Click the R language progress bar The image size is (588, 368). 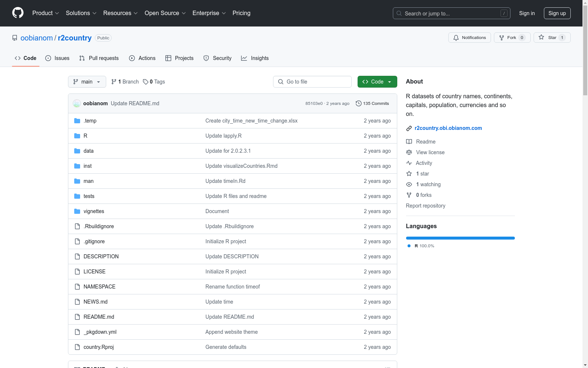[x=460, y=238]
